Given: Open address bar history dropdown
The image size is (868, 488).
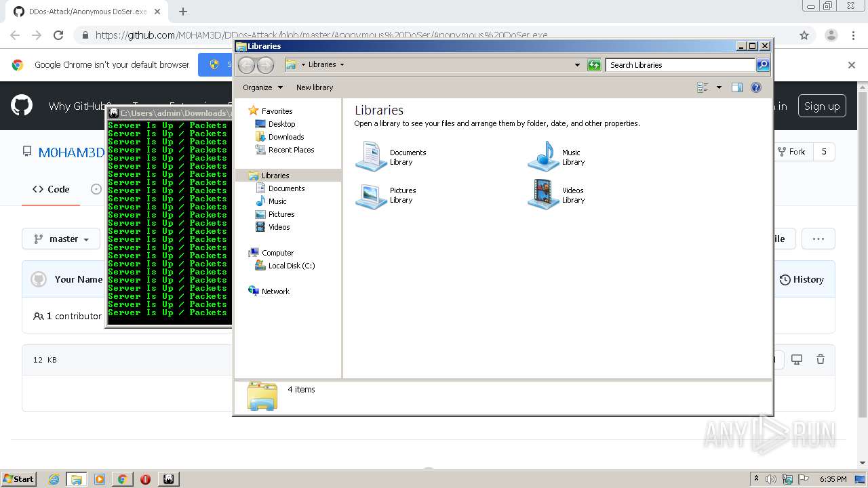Looking at the screenshot, I should [x=577, y=65].
